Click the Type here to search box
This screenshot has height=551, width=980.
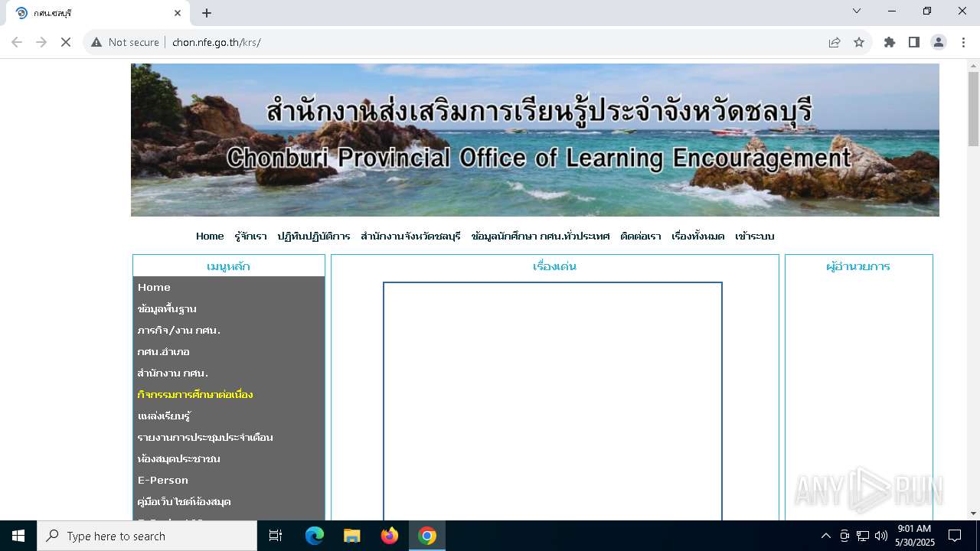point(147,536)
